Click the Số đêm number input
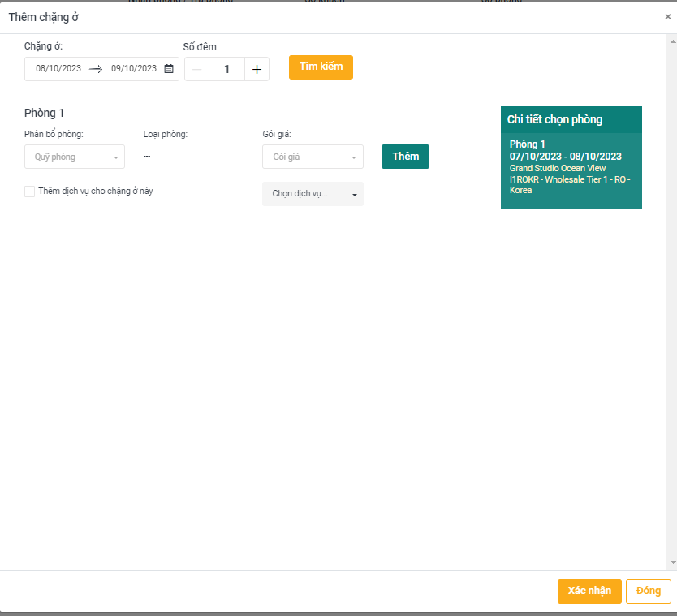 (x=226, y=69)
